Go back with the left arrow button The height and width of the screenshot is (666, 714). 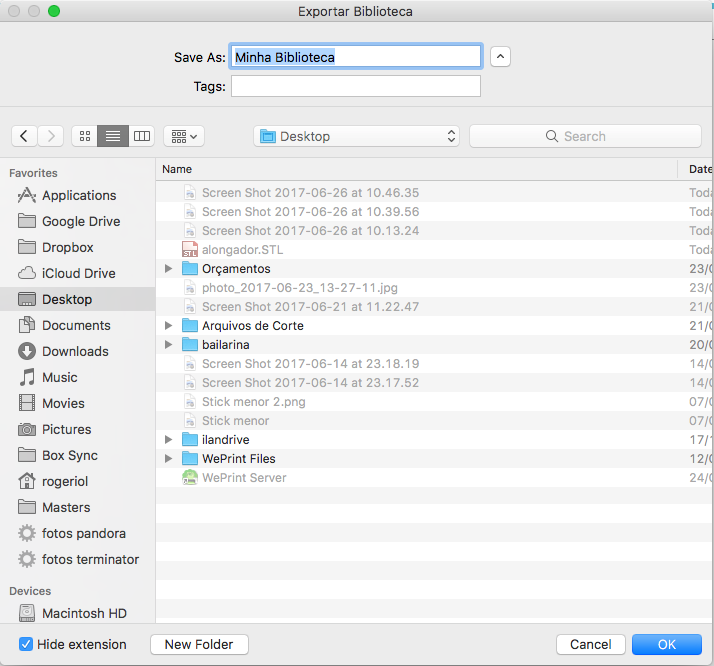24,136
